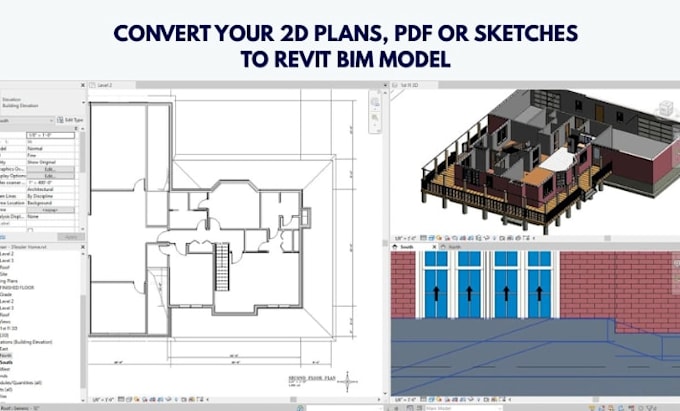
Task: Open Detail Level icon in South view bar
Action: coord(424,399)
